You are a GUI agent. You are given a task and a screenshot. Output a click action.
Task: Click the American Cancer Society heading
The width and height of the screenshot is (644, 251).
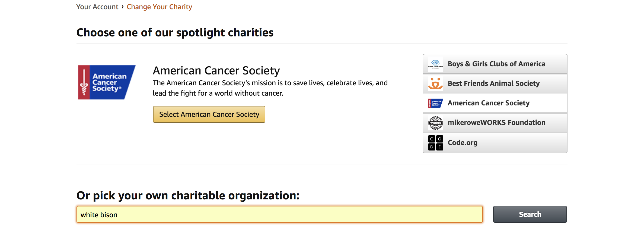coord(216,71)
